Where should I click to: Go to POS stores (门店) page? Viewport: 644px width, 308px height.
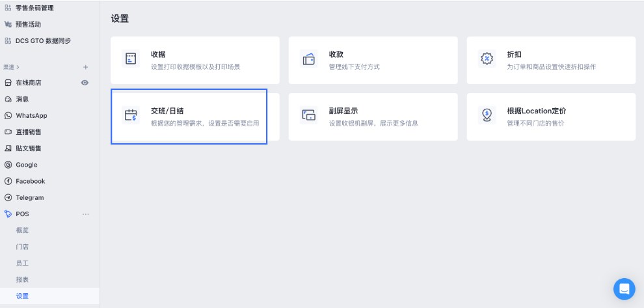point(22,247)
